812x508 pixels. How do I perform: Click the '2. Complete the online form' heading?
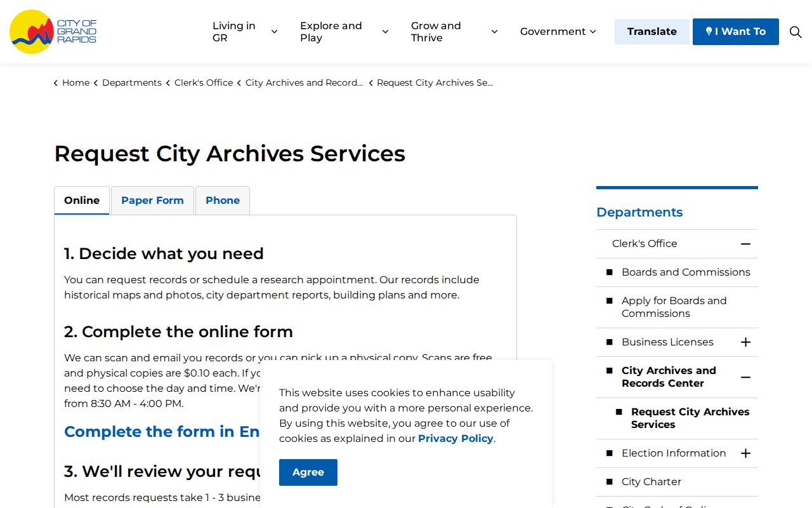coord(178,331)
